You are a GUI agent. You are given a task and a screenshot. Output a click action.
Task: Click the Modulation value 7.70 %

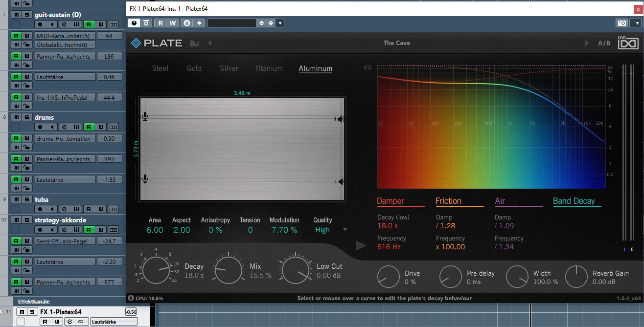(x=284, y=230)
